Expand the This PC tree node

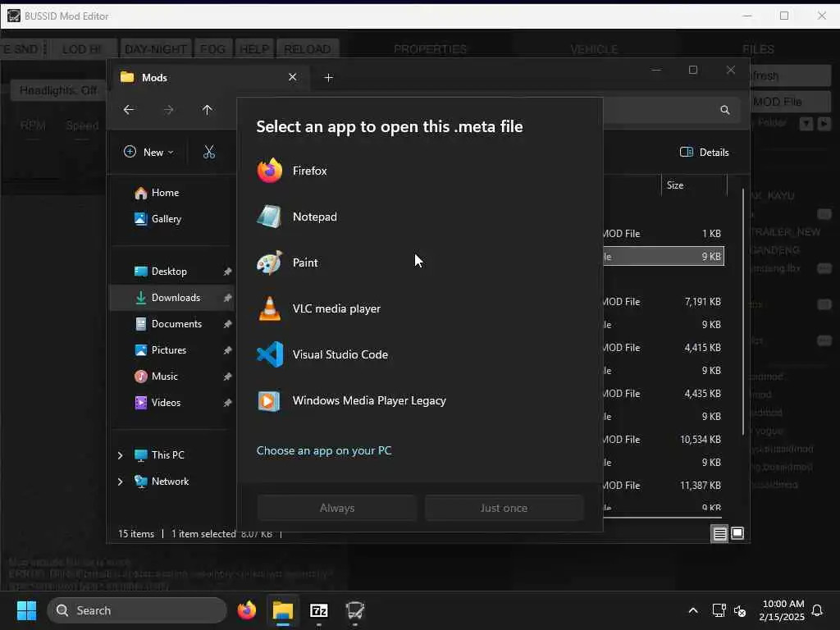point(120,455)
